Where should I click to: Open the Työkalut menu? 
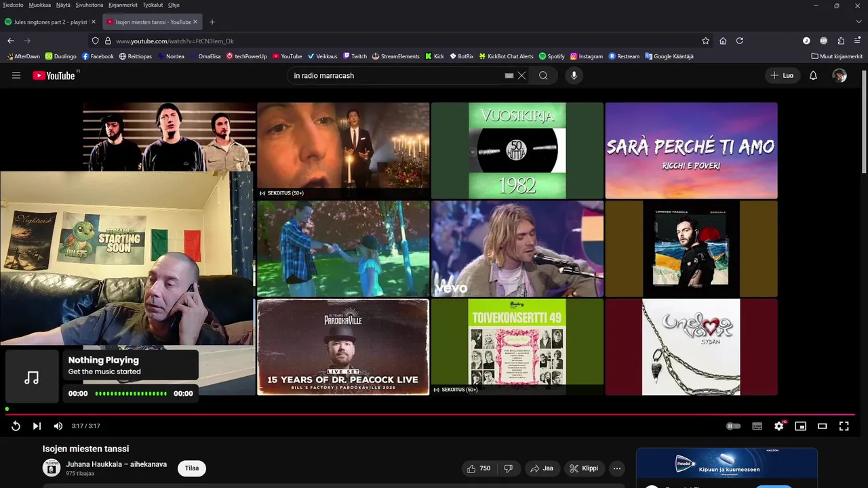click(x=153, y=5)
